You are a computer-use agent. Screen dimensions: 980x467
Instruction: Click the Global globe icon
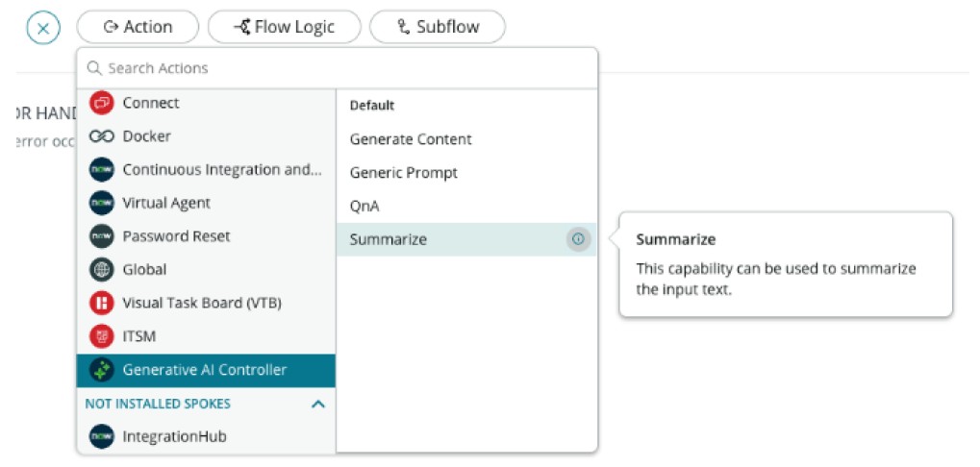[x=102, y=270]
